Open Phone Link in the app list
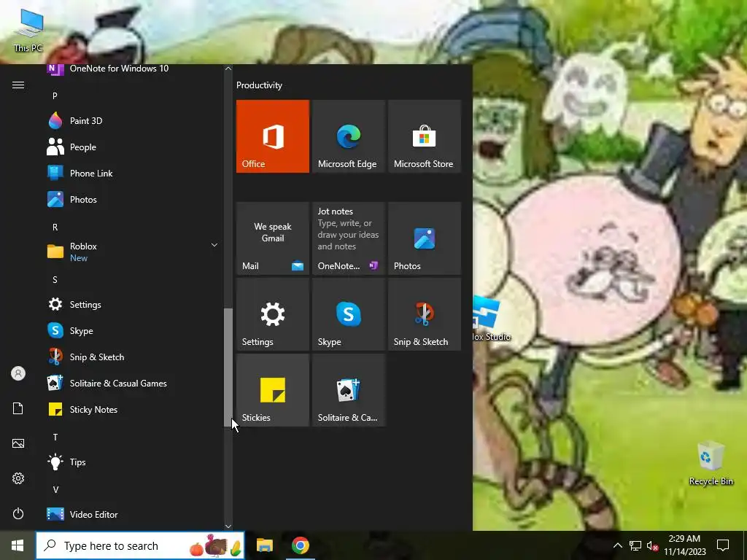The width and height of the screenshot is (747, 560). click(132, 174)
